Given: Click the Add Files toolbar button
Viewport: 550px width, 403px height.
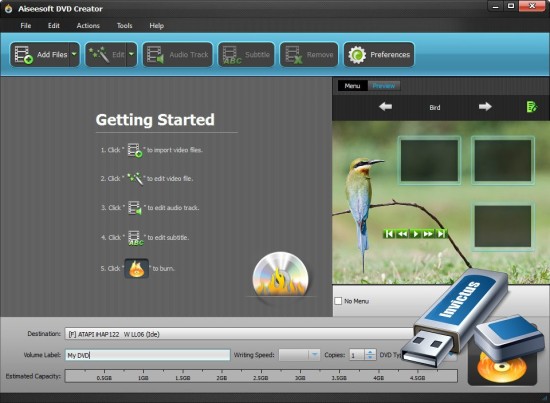Looking at the screenshot, I should (40, 54).
